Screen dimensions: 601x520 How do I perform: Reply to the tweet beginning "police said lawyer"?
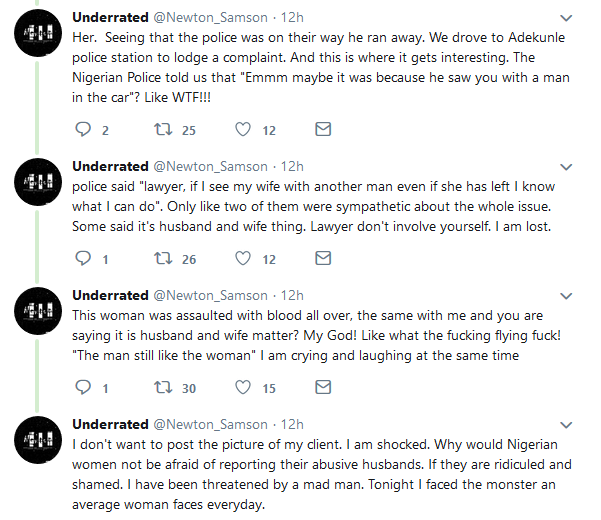click(83, 258)
